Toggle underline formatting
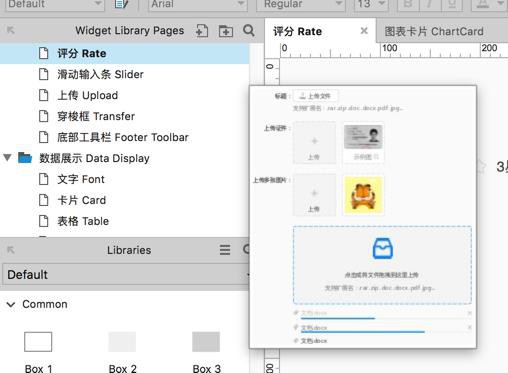Viewport: 508px width, 373px height. 451,4
